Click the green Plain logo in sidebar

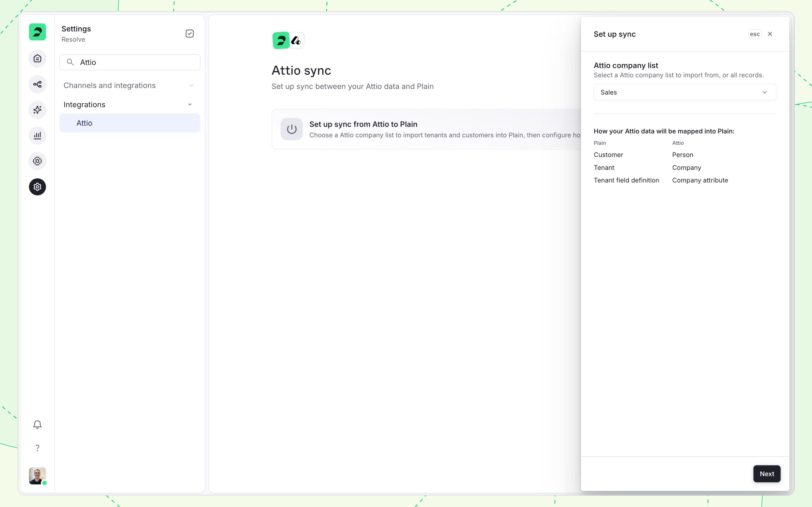coord(37,32)
